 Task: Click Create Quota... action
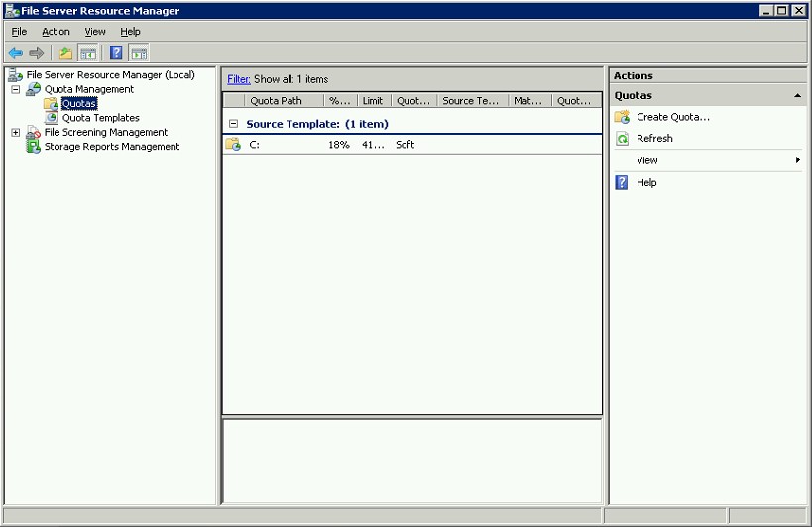[x=673, y=117]
